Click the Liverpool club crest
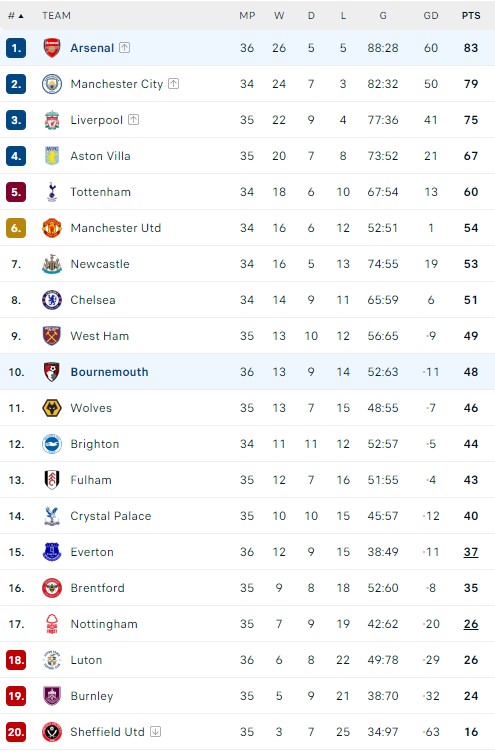Viewport: 495px width, 753px height. (x=52, y=120)
